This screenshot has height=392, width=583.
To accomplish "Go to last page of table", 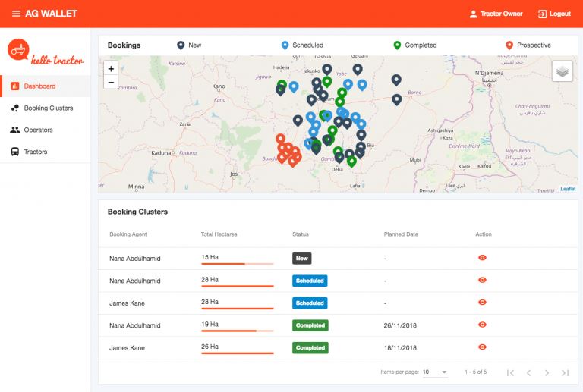I will [565, 373].
